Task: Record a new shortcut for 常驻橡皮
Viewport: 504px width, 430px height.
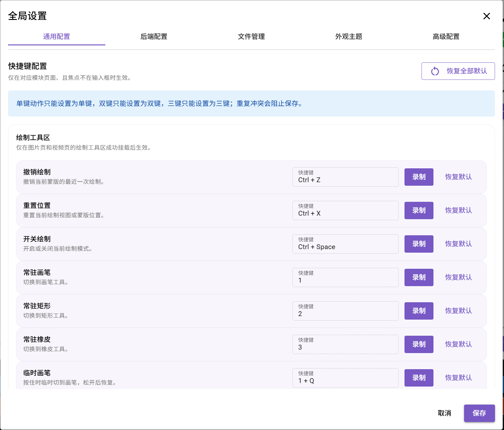Action: click(x=419, y=344)
